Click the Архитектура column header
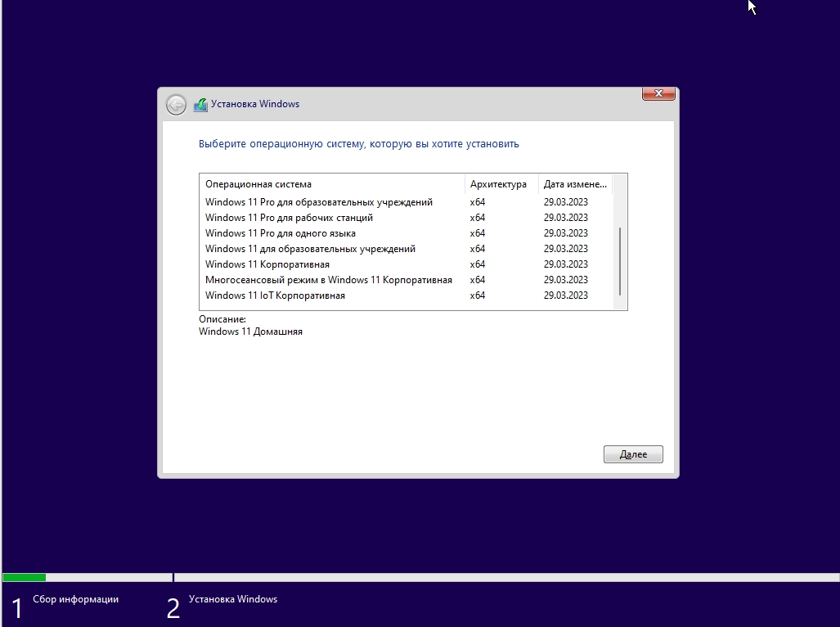 [501, 184]
